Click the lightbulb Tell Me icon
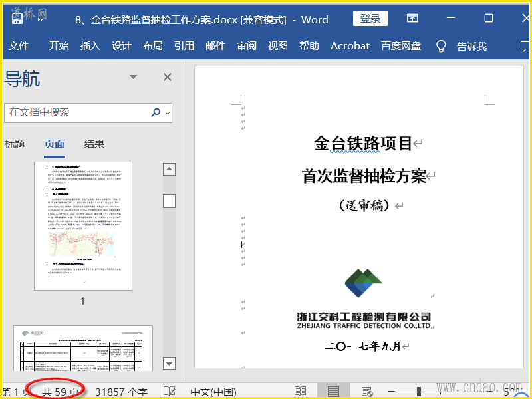The height and width of the screenshot is (399, 532). [x=441, y=46]
